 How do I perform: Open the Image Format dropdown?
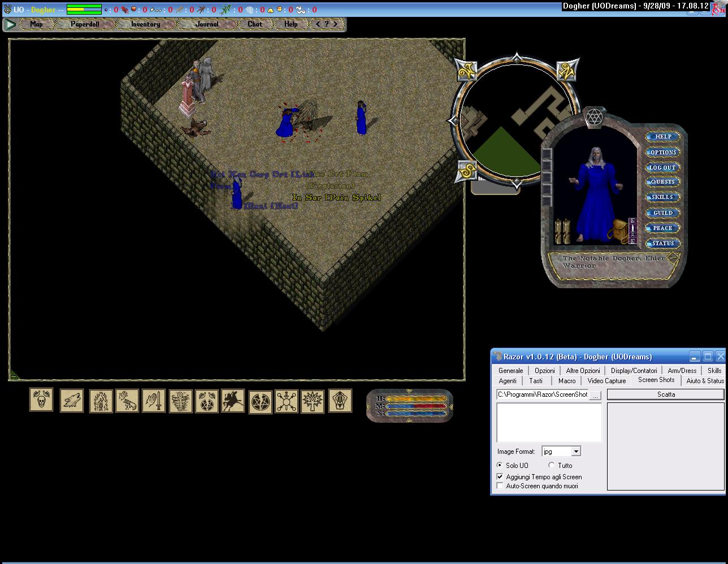pyautogui.click(x=575, y=451)
